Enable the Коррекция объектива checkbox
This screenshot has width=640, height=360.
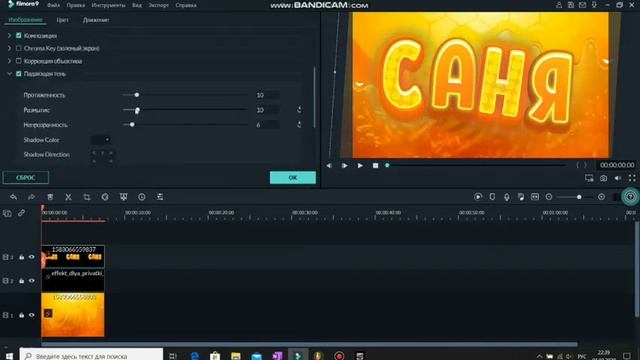(x=19, y=61)
